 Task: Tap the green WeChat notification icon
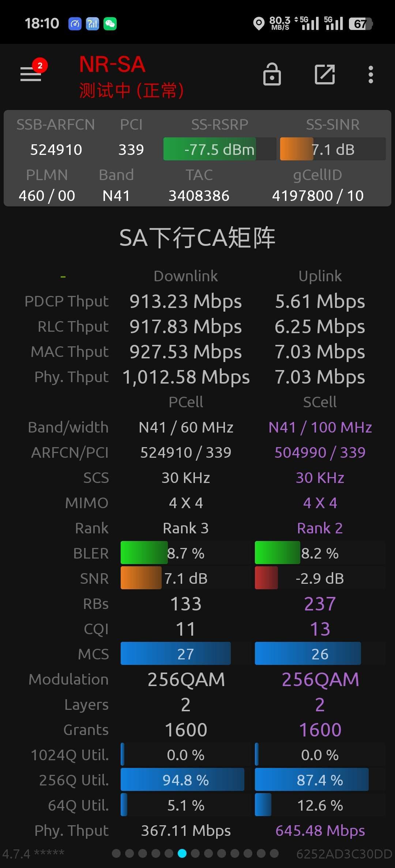click(x=110, y=24)
